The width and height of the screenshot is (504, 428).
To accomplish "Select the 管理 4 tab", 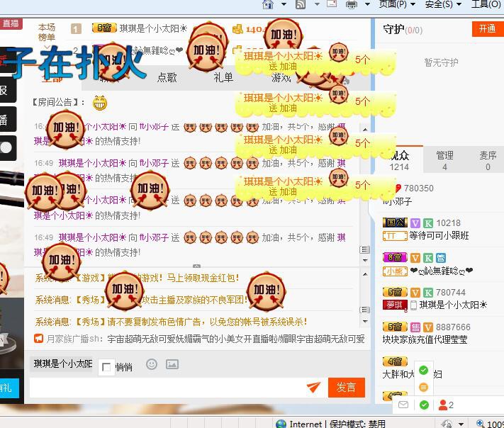I will coord(444,161).
